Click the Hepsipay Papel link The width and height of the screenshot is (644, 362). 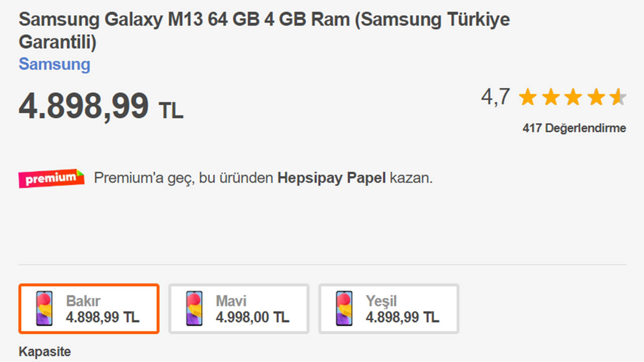tap(331, 177)
